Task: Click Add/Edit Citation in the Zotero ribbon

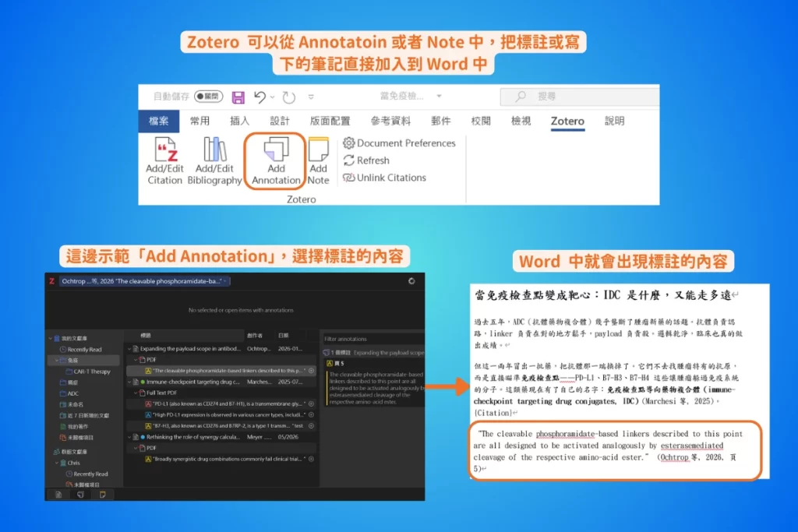Action: pyautogui.click(x=164, y=160)
